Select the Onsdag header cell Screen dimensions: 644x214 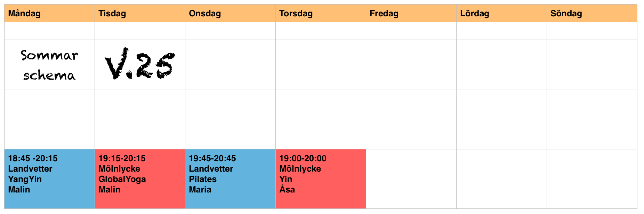(x=230, y=13)
